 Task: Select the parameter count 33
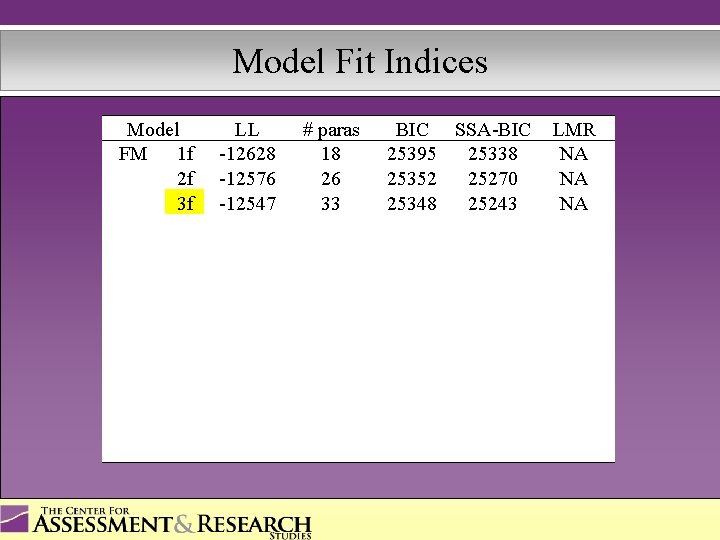coord(331,203)
